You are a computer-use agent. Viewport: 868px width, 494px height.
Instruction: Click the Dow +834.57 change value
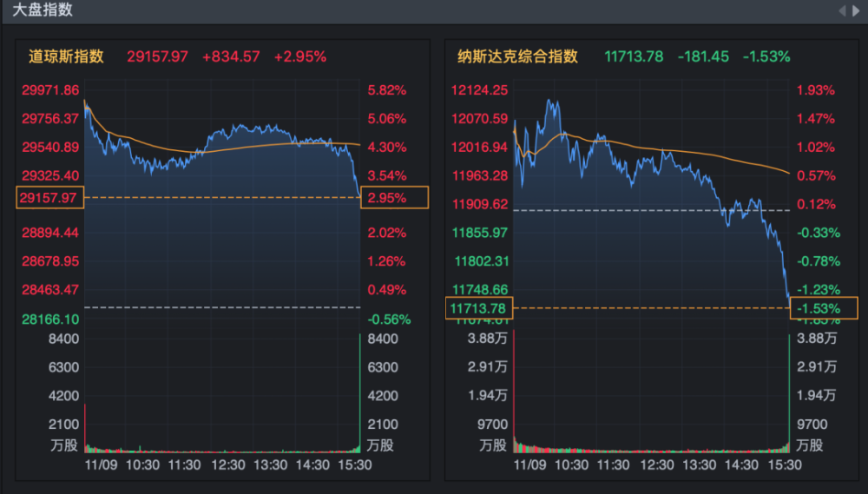pyautogui.click(x=231, y=56)
